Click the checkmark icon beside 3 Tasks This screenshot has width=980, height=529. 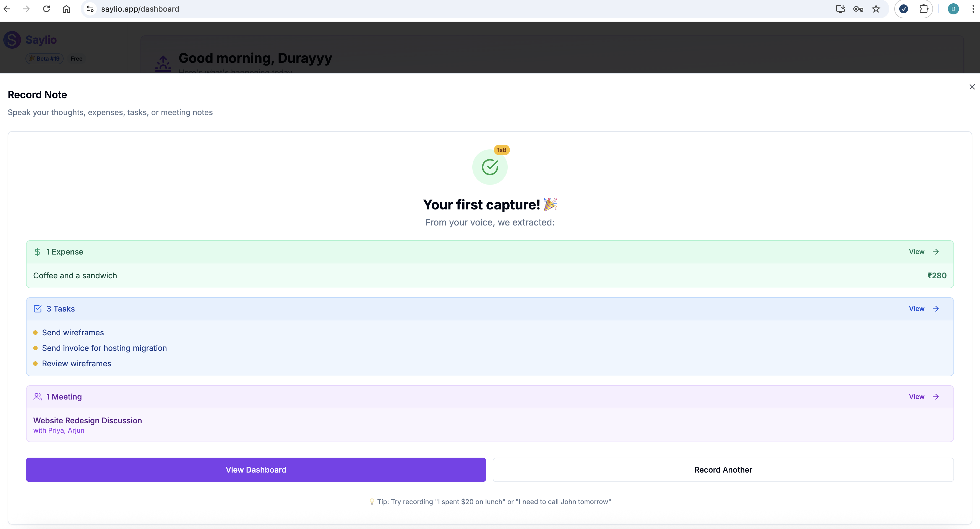tap(38, 309)
